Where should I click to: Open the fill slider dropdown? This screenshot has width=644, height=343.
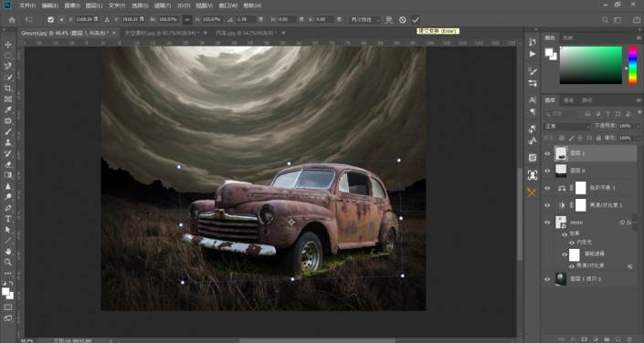[638, 139]
